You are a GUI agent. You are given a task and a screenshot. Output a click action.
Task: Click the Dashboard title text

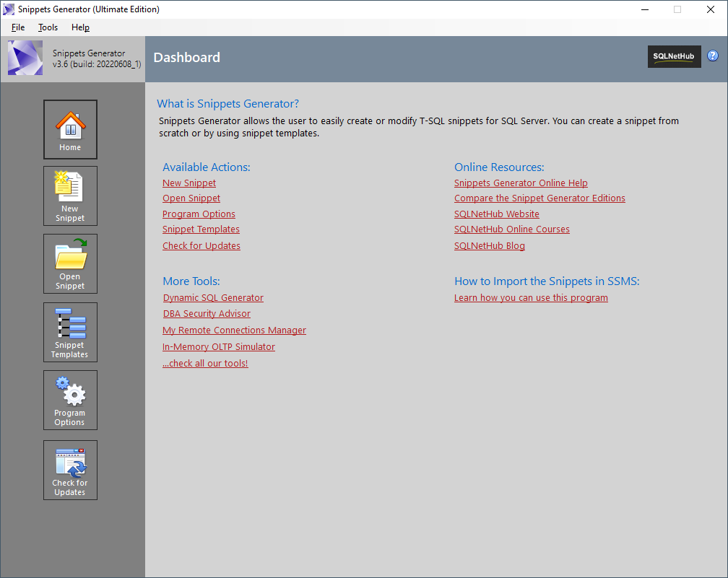(186, 58)
